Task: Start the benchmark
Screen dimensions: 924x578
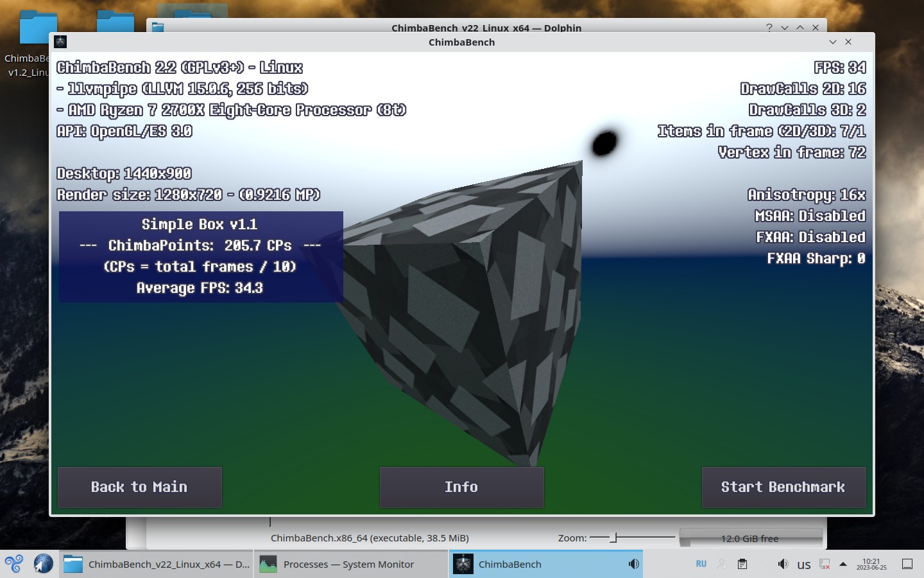Action: click(783, 487)
